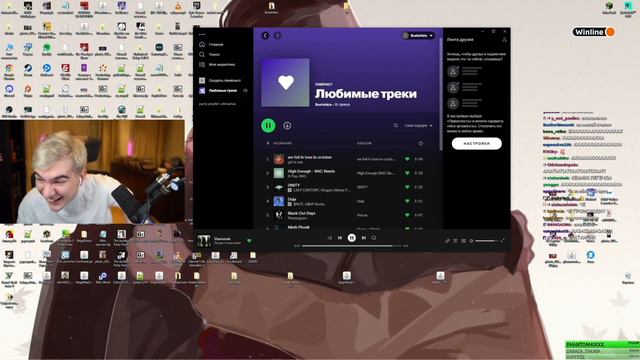Open the party playlist entry in sidebar

[217, 104]
